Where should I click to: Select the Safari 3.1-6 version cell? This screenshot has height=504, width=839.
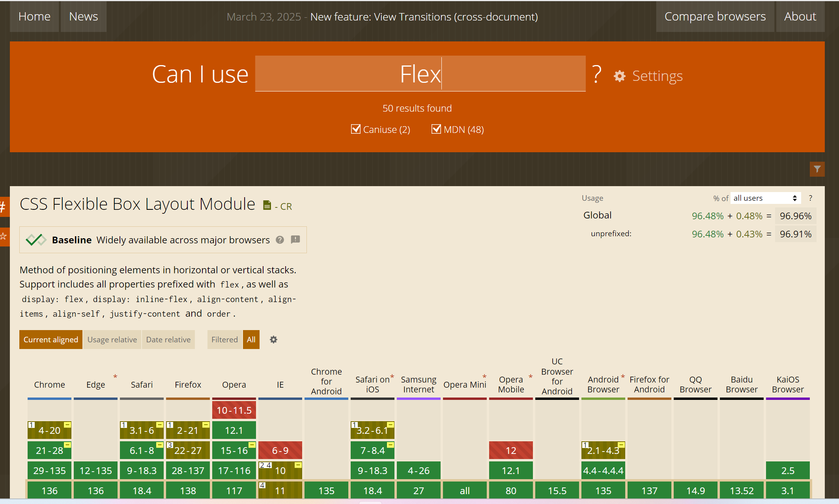142,430
